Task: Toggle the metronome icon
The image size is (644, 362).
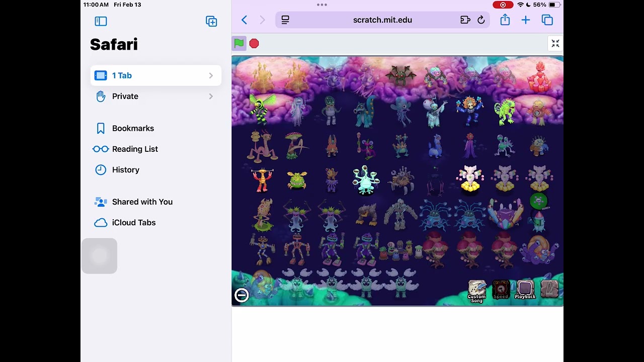Action: (549, 289)
